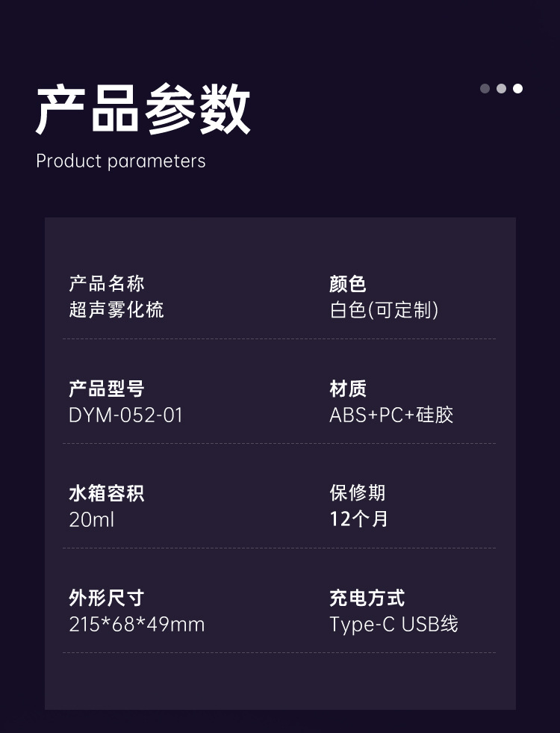Click the 12个月 warranty value

(x=359, y=519)
